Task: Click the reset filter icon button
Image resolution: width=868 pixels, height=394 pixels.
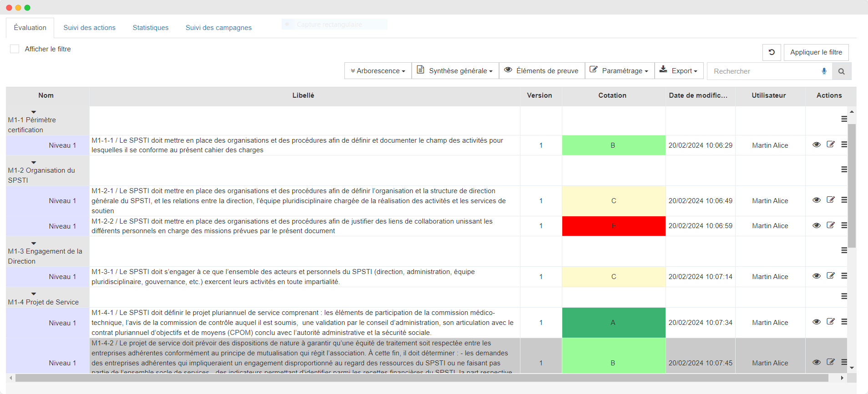Action: [772, 52]
